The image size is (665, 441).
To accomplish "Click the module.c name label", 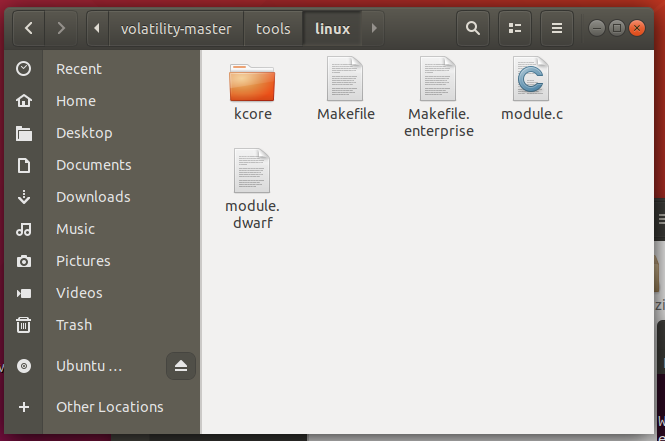I will (532, 114).
